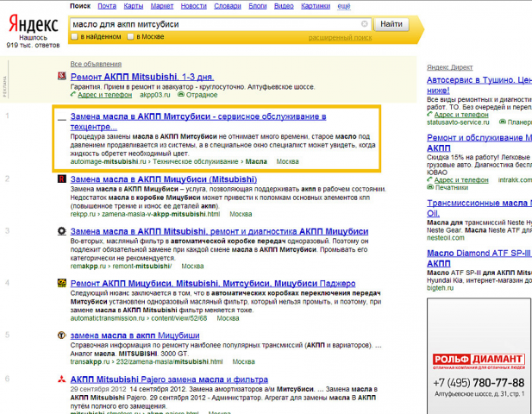Click the rekpp.ru green URL
The image size is (532, 414).
click(145, 214)
